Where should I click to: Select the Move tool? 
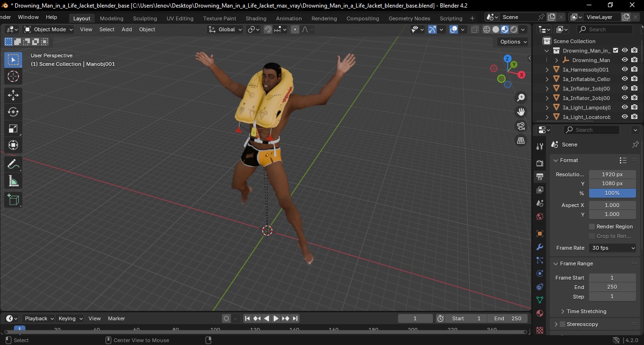tap(13, 95)
